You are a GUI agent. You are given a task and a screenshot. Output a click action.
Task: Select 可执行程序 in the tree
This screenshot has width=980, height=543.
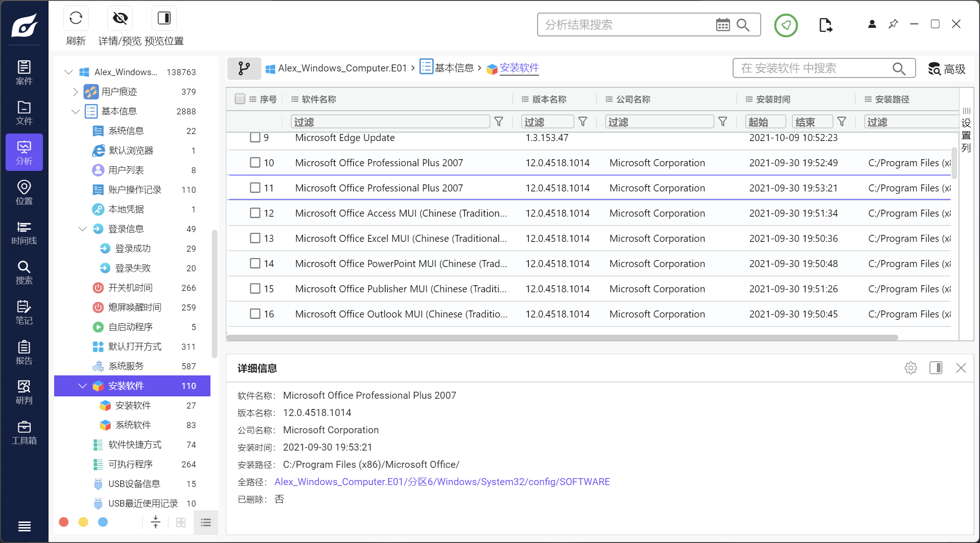133,464
